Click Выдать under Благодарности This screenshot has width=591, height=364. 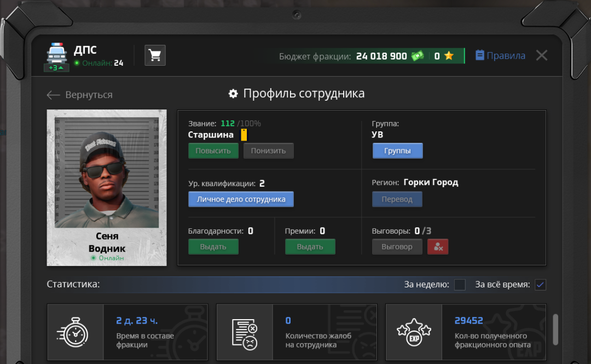[x=213, y=247]
